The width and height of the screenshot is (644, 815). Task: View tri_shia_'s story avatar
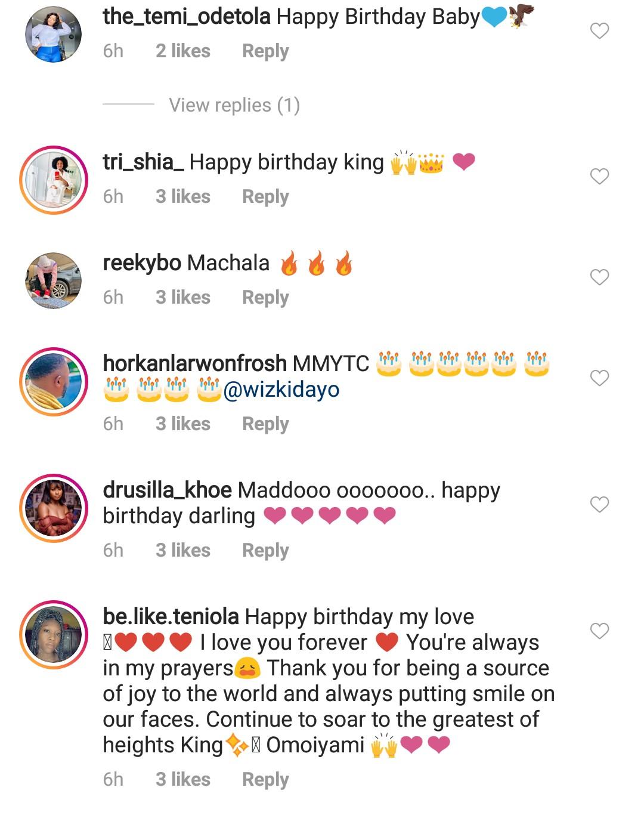pyautogui.click(x=53, y=180)
